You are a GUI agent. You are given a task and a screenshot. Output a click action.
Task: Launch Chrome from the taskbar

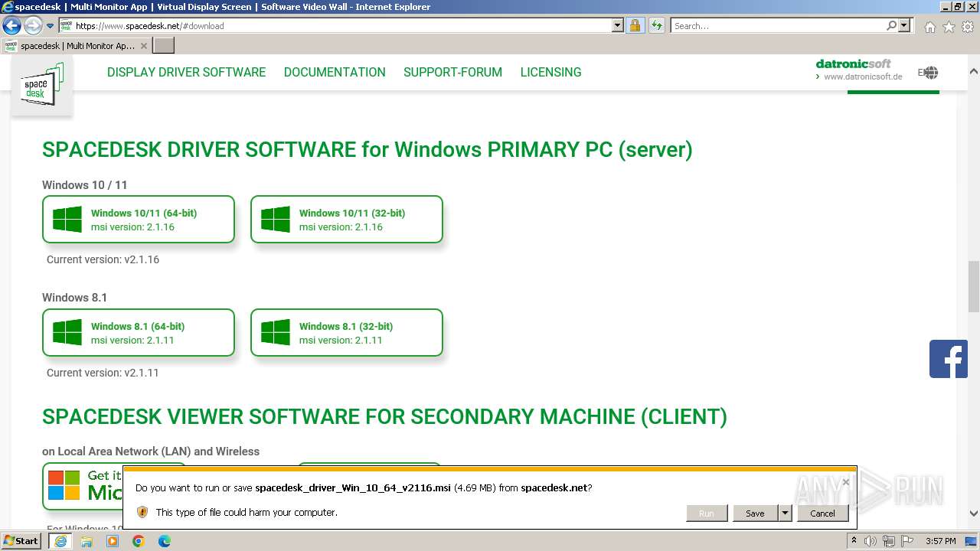(139, 541)
